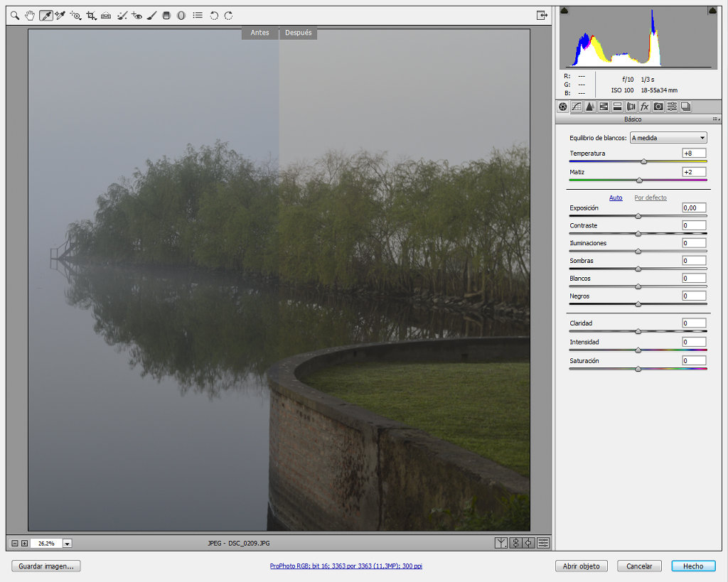Click the Claridad value field

[x=694, y=323]
